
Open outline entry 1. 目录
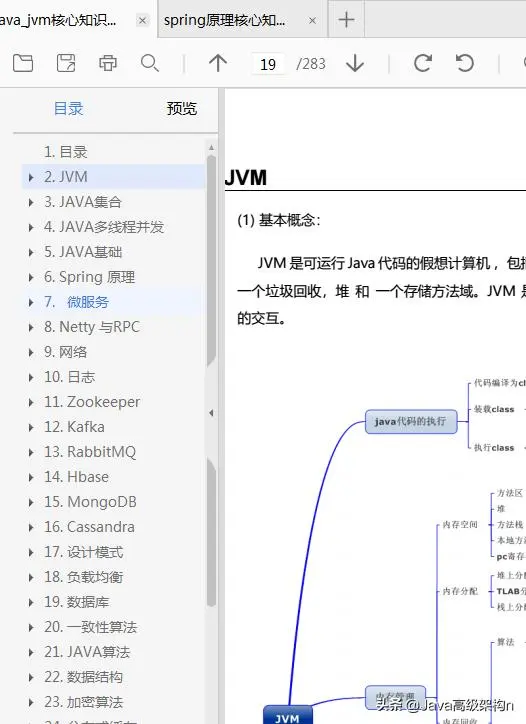(65, 152)
